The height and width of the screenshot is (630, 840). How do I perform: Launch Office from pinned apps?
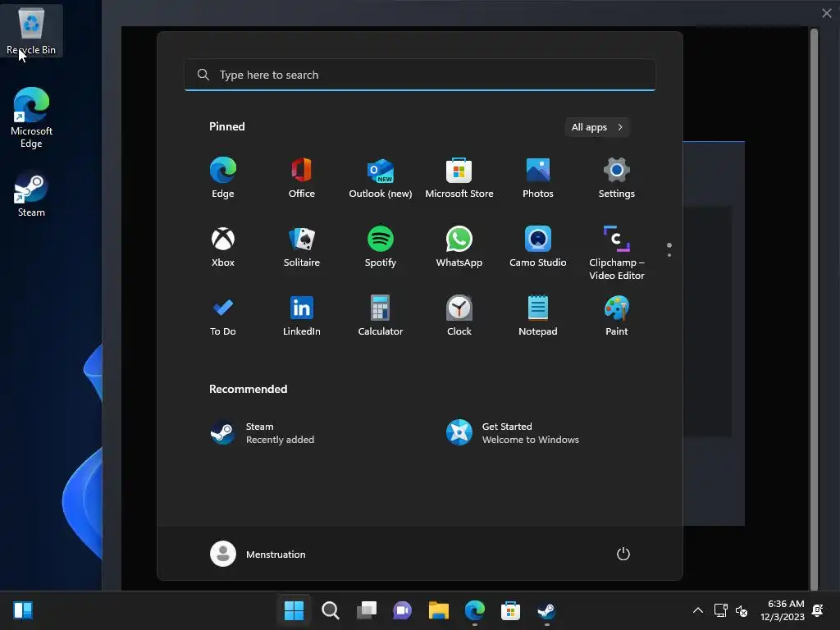tap(302, 178)
